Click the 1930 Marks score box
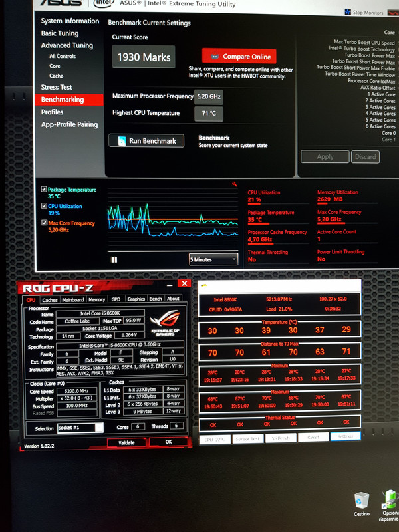This screenshot has width=399, height=532. click(144, 57)
